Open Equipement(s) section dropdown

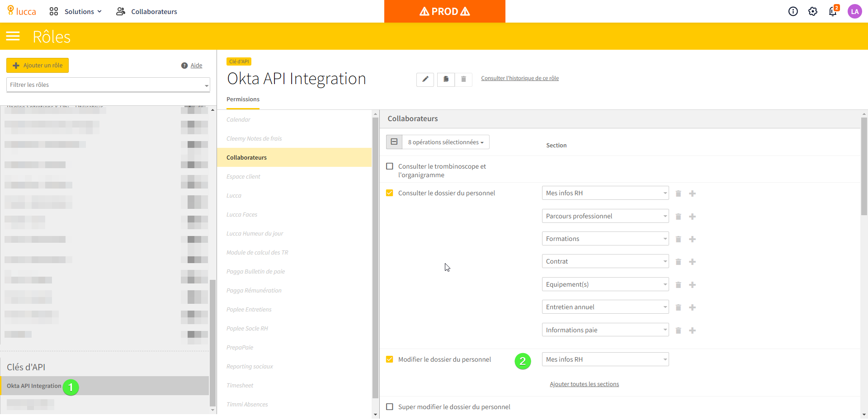(x=605, y=284)
